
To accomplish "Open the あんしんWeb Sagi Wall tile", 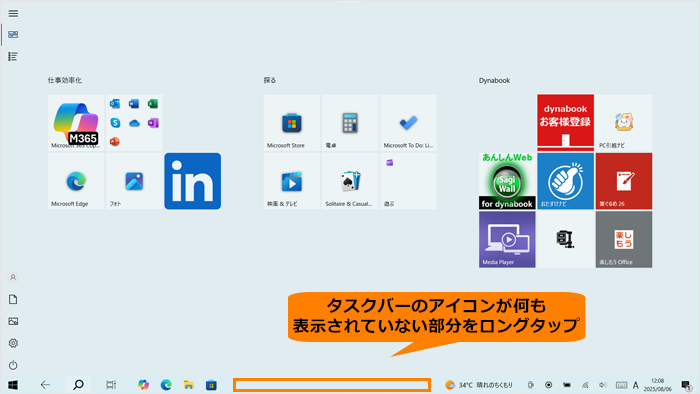I will click(507, 181).
